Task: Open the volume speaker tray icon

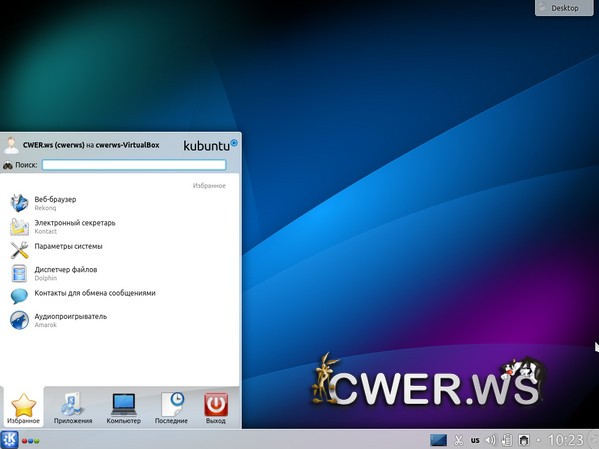Action: point(491,440)
